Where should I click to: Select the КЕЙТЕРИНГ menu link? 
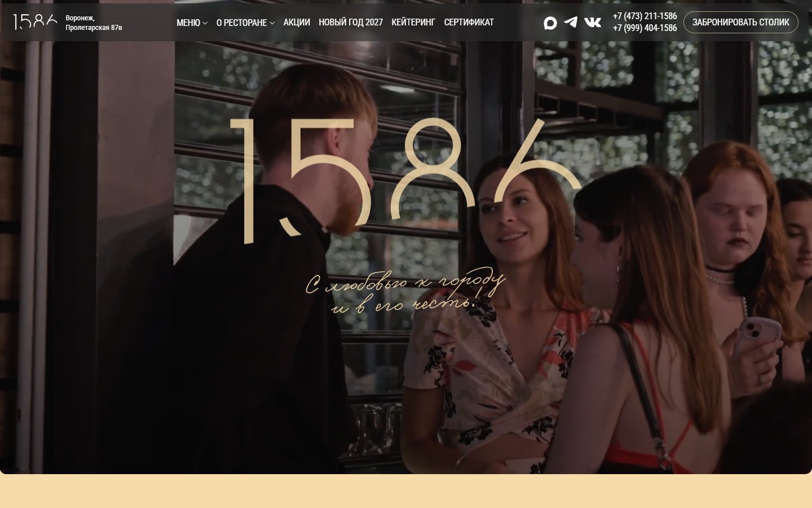[x=413, y=22]
